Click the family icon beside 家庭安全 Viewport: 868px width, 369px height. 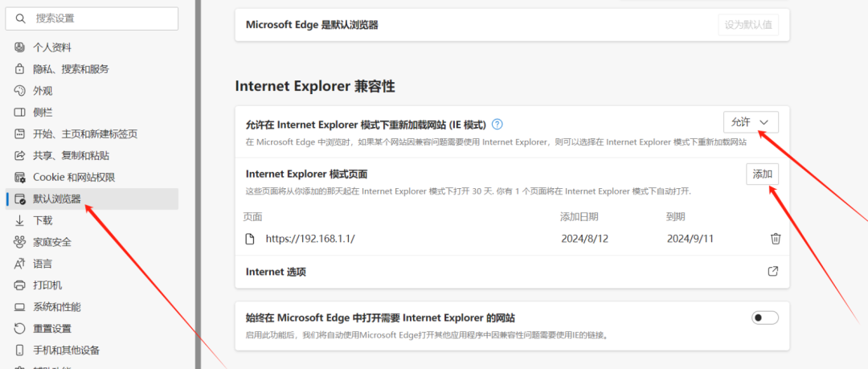coord(20,242)
